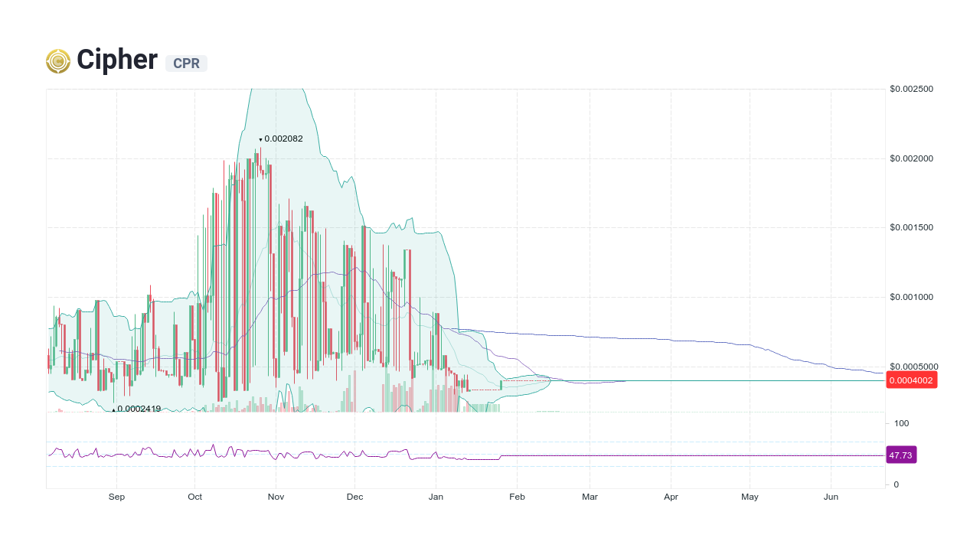Click the Mar date axis label
Screen dimensions: 980x551
tap(590, 497)
